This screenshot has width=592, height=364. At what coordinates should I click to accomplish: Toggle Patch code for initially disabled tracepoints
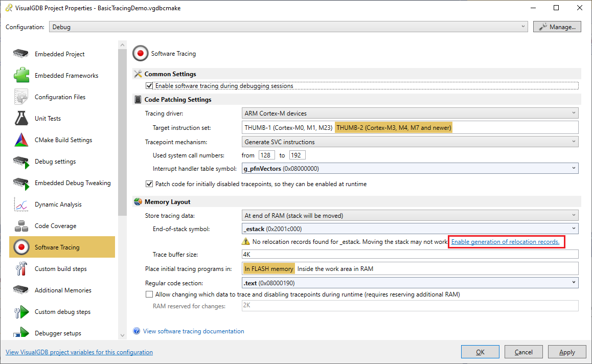(149, 184)
